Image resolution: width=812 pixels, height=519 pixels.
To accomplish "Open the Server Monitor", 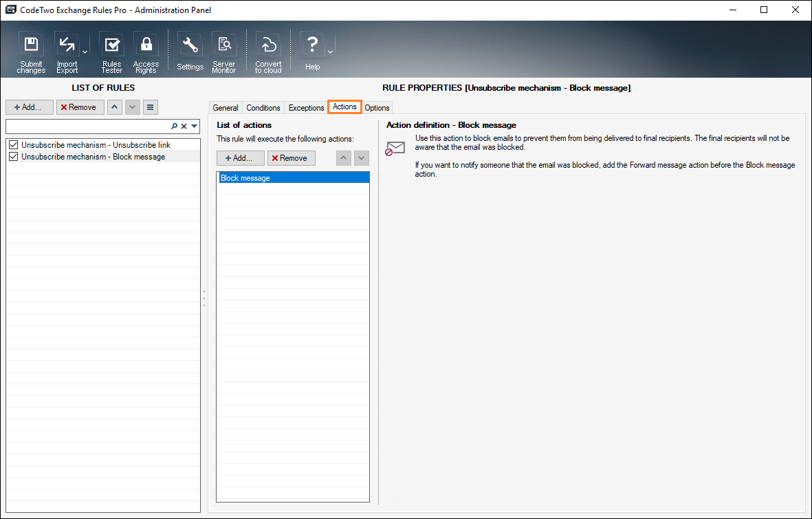I will click(x=223, y=53).
